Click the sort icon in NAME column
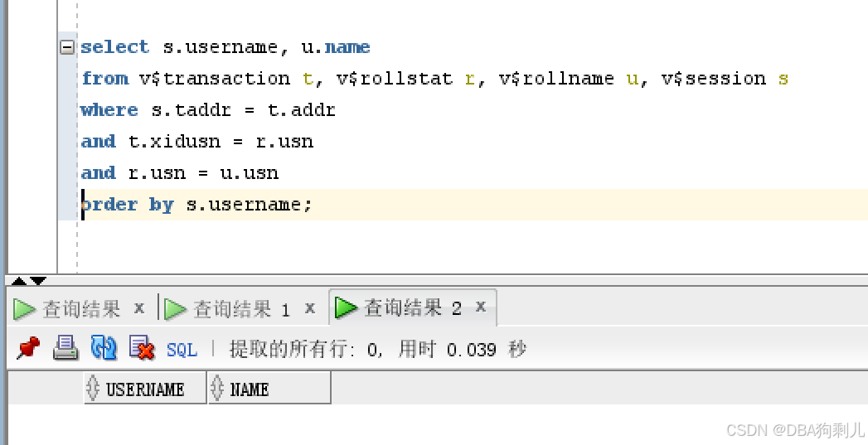Screen dimensions: 868x445 point(217,388)
